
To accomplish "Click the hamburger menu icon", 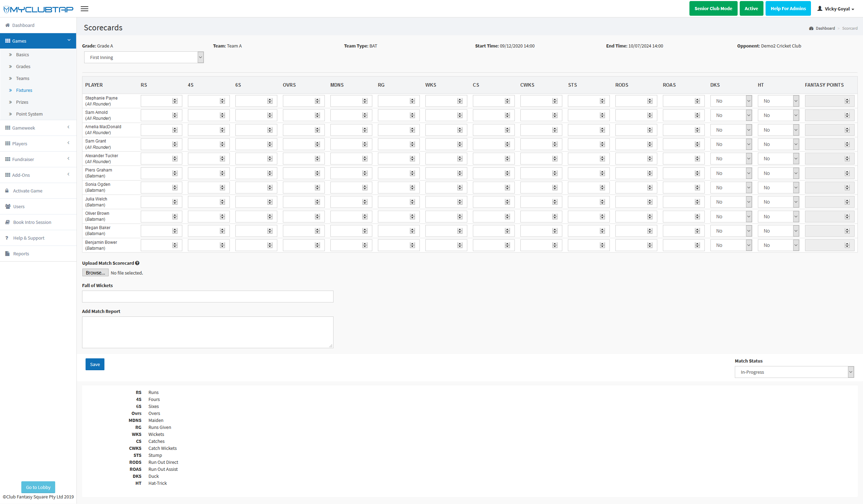I will pyautogui.click(x=85, y=9).
